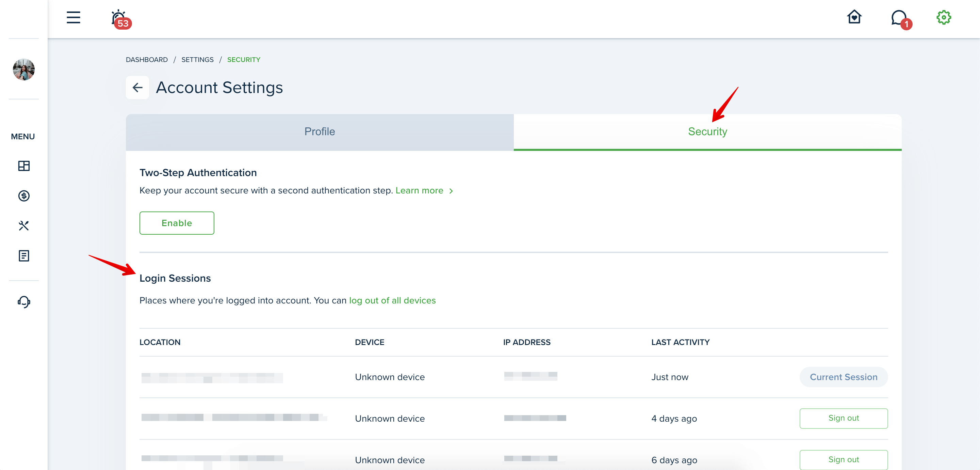This screenshot has height=470, width=980.
Task: Open support headset icon in sidebar
Action: tap(23, 302)
